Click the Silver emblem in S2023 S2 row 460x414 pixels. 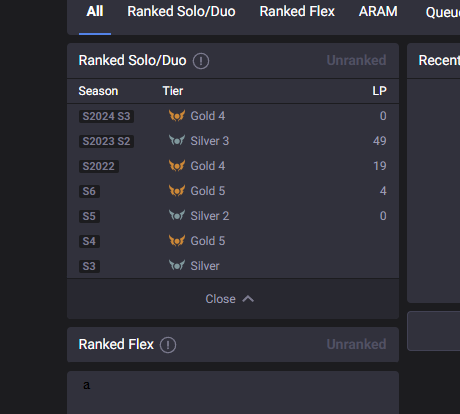point(177,141)
